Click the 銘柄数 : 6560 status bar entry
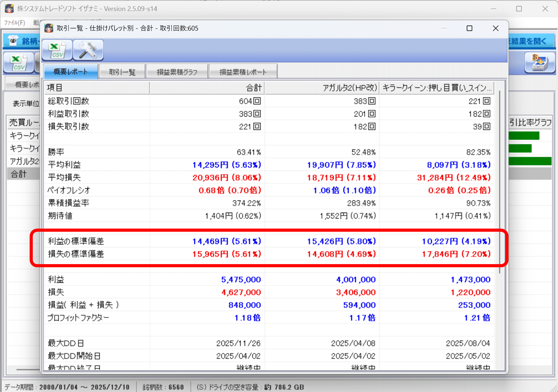 coord(163,387)
